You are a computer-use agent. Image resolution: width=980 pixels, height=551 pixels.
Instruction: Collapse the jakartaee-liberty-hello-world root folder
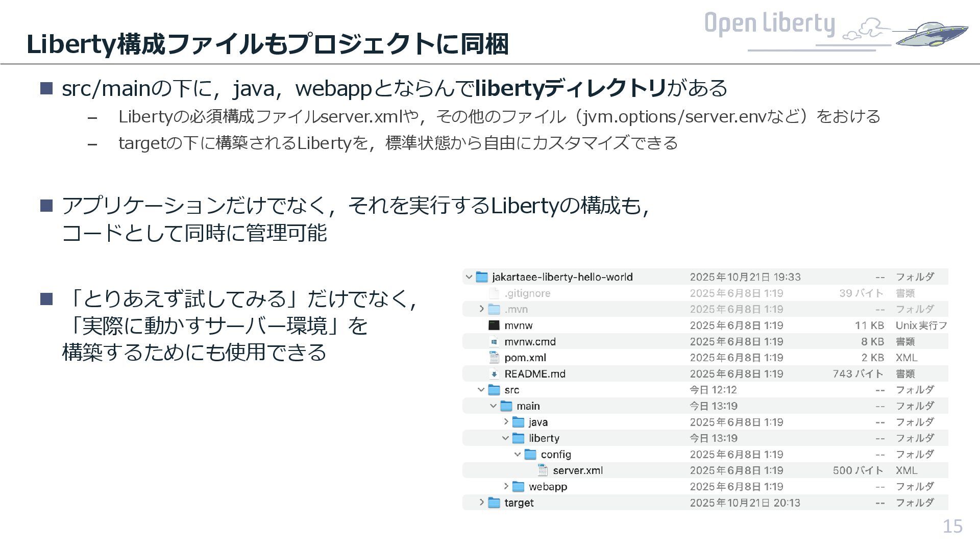[x=469, y=277]
